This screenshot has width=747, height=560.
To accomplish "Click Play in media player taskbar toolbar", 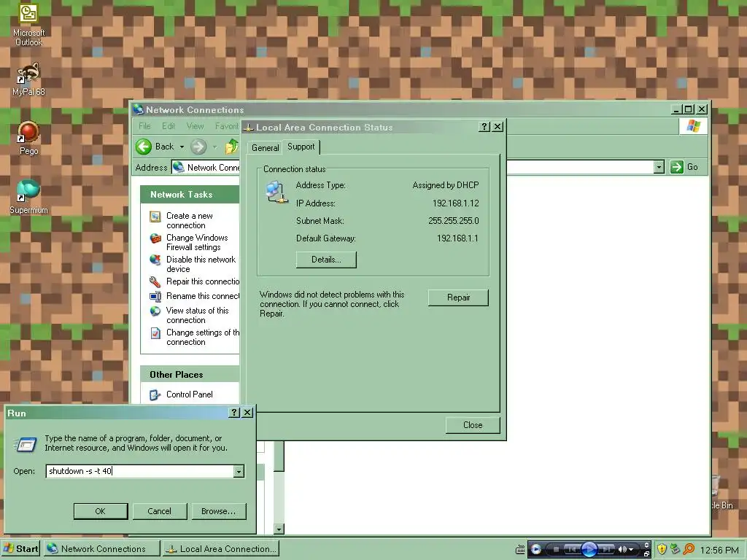I will click(x=589, y=550).
